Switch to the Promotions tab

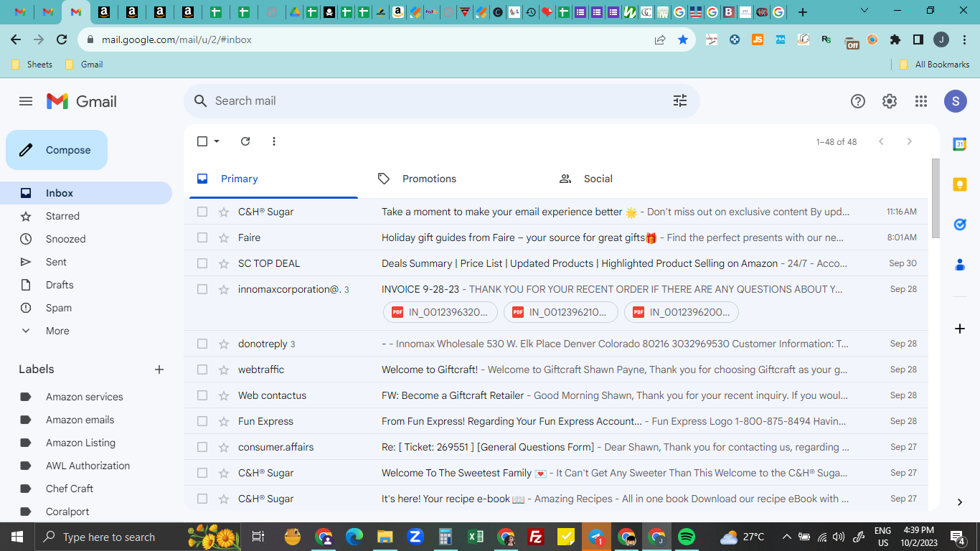[x=429, y=179]
